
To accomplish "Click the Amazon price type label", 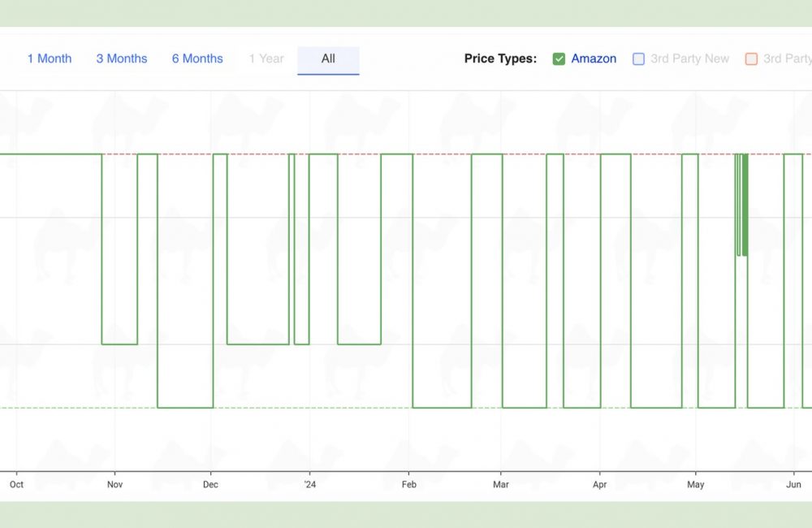I will pos(594,58).
